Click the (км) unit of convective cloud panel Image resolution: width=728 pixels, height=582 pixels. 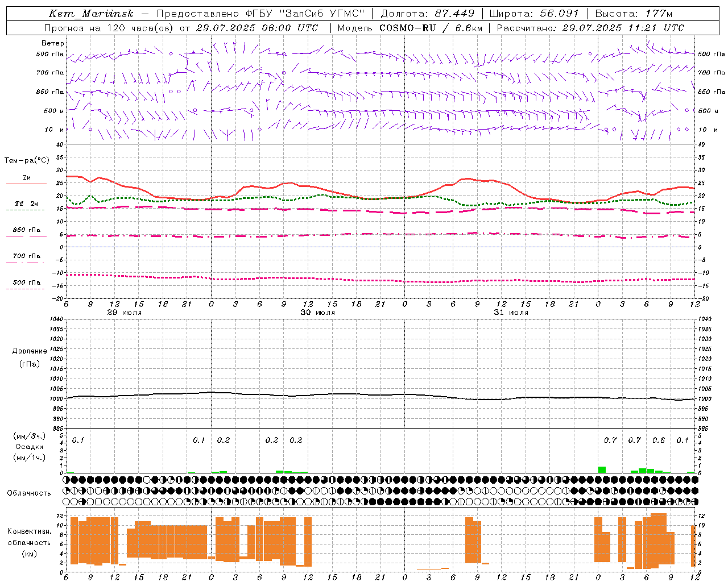pyautogui.click(x=29, y=554)
